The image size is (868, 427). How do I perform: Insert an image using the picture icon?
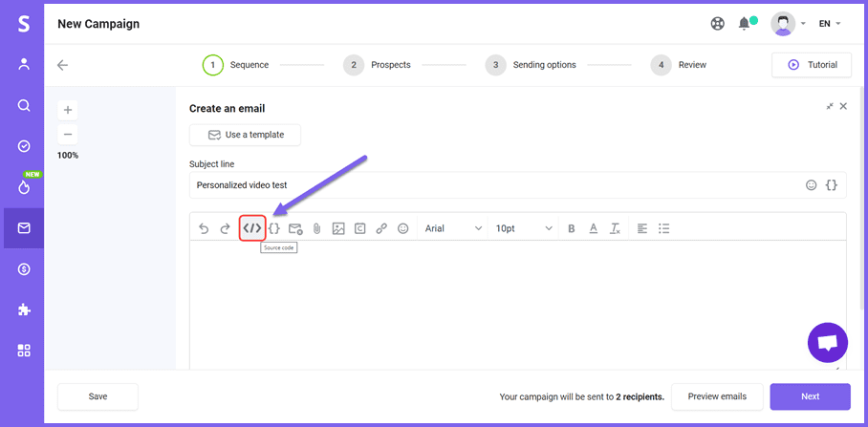coord(338,228)
